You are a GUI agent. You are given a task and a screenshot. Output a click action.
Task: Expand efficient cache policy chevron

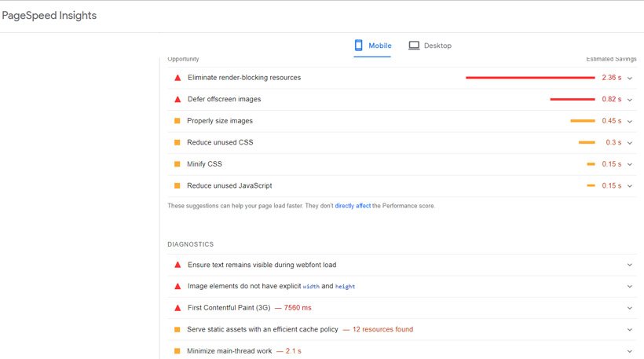pos(630,329)
